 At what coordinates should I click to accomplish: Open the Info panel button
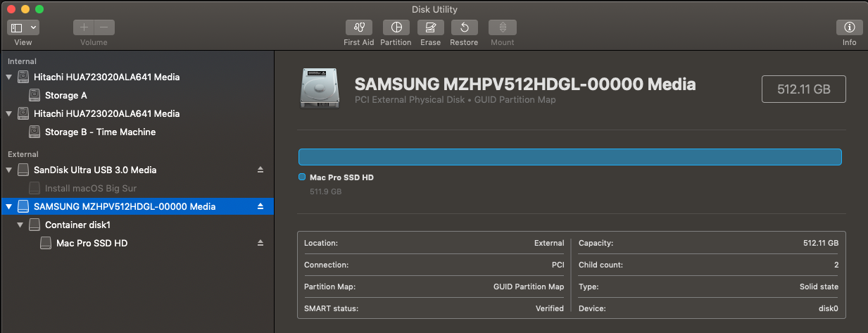pyautogui.click(x=850, y=27)
